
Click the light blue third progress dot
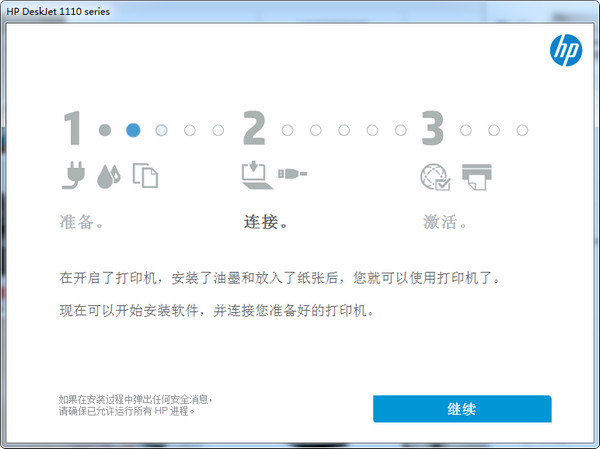(x=161, y=130)
